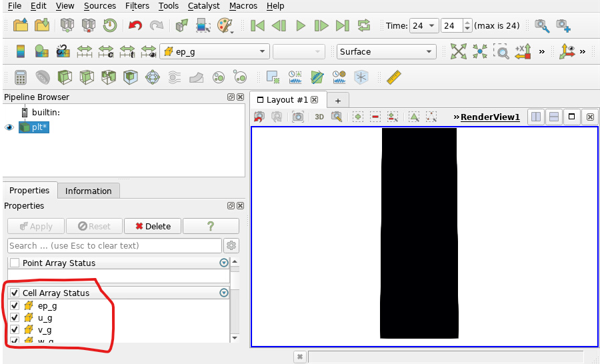Toggle animation Loop button
Viewport: 600px width, 364px height.
(x=364, y=25)
